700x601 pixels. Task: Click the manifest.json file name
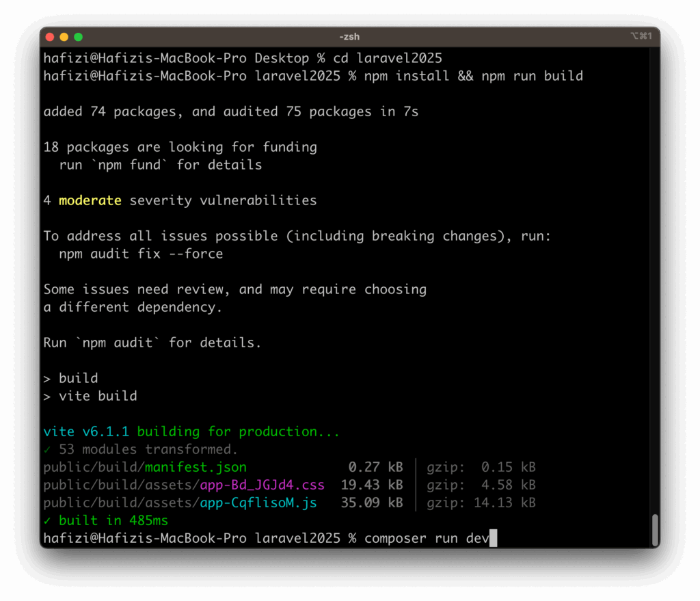[196, 468]
